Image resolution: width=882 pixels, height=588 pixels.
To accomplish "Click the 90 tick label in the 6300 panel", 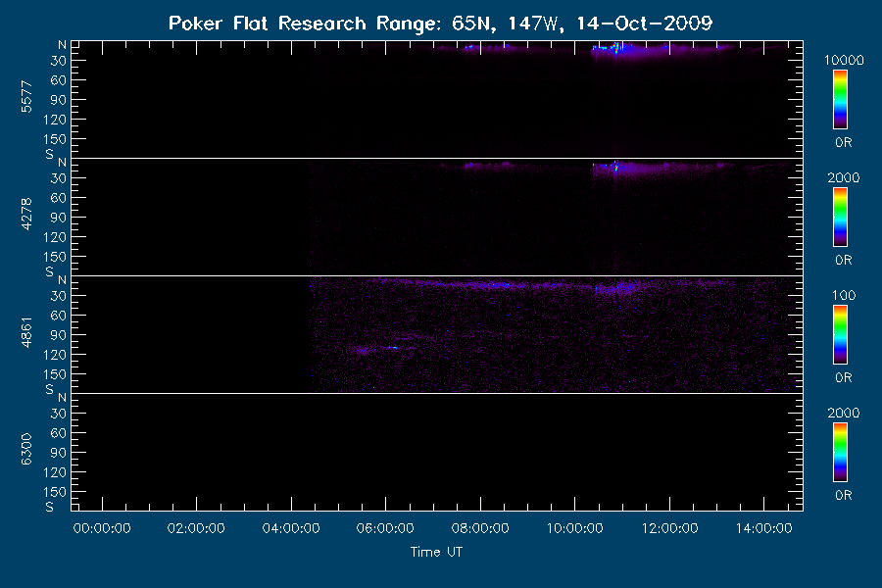I will [x=59, y=453].
